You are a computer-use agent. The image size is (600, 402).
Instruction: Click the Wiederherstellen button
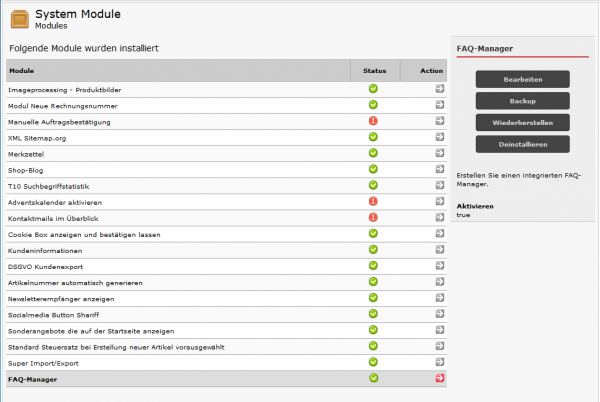pyautogui.click(x=522, y=122)
